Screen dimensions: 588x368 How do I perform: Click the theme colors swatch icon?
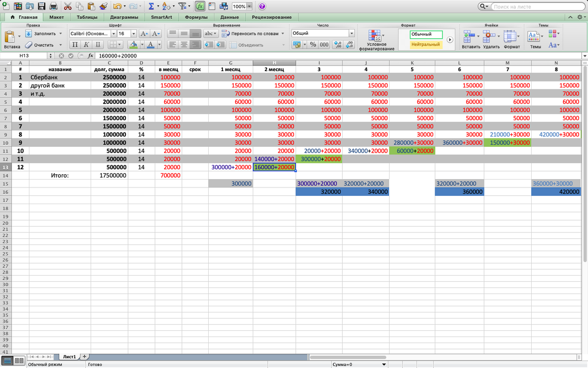[553, 33]
